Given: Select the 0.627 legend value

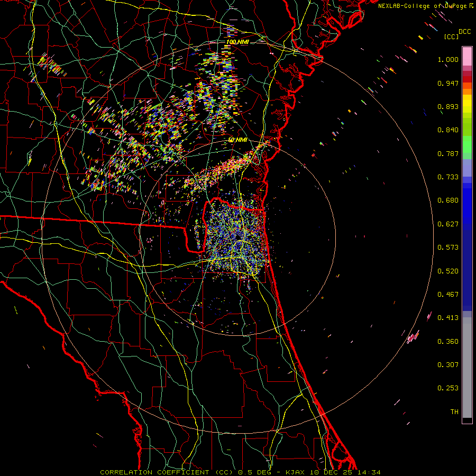Looking at the screenshot, I should tap(448, 224).
